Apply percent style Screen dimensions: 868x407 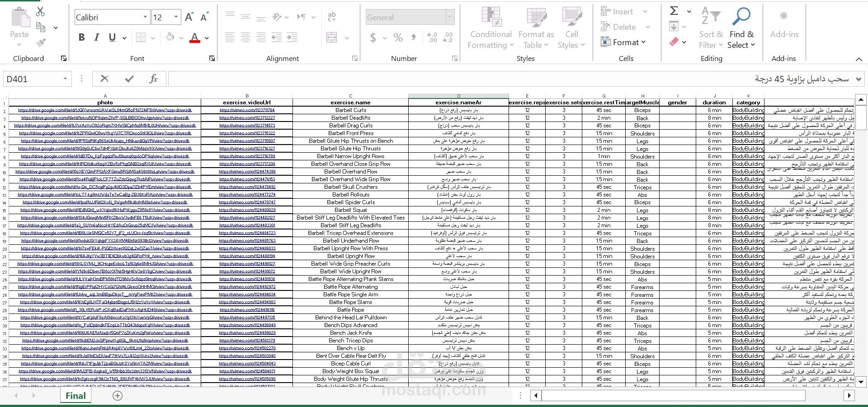[x=398, y=37]
